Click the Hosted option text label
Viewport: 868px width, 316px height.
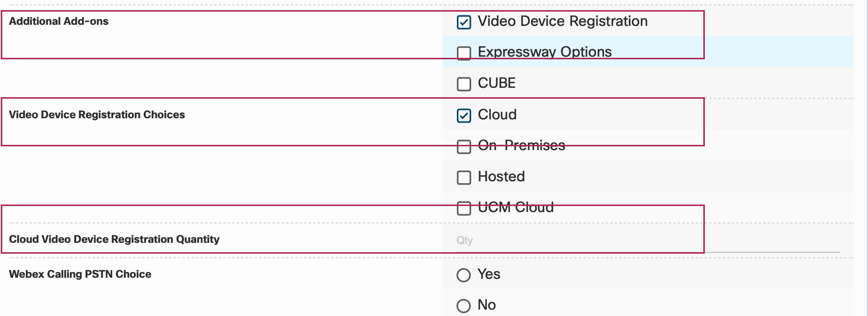point(501,177)
